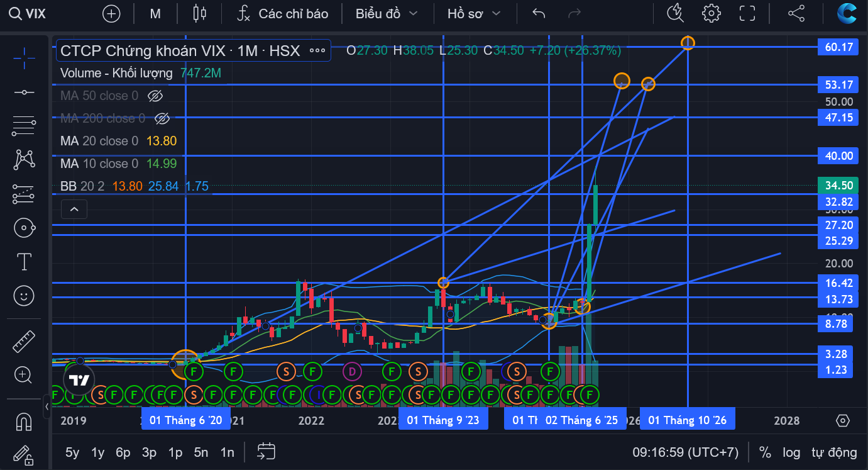Activate the zoom in tool

(24, 376)
